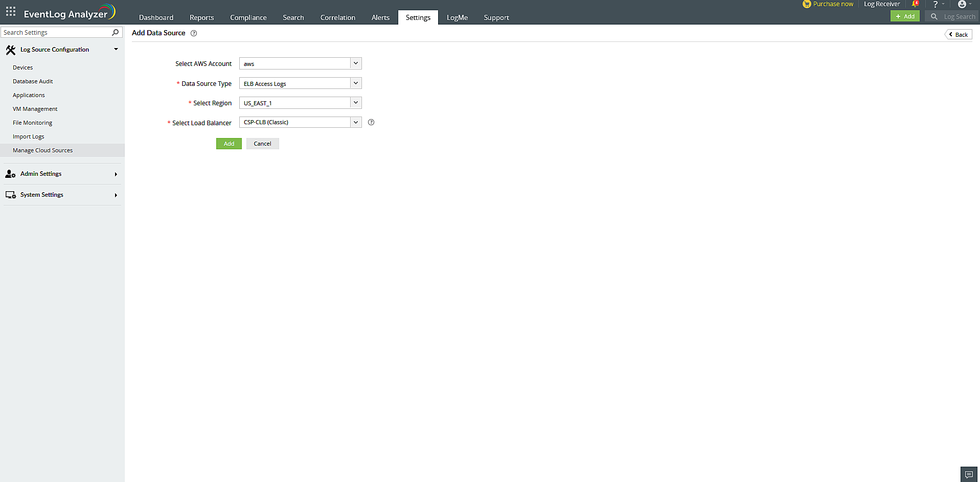This screenshot has height=482, width=980.
Task: Click the search magnifier in Search Settings box
Action: coord(116,32)
